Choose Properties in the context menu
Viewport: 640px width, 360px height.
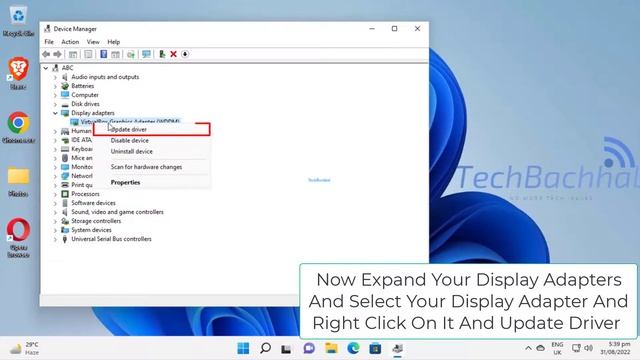[x=152, y=182]
